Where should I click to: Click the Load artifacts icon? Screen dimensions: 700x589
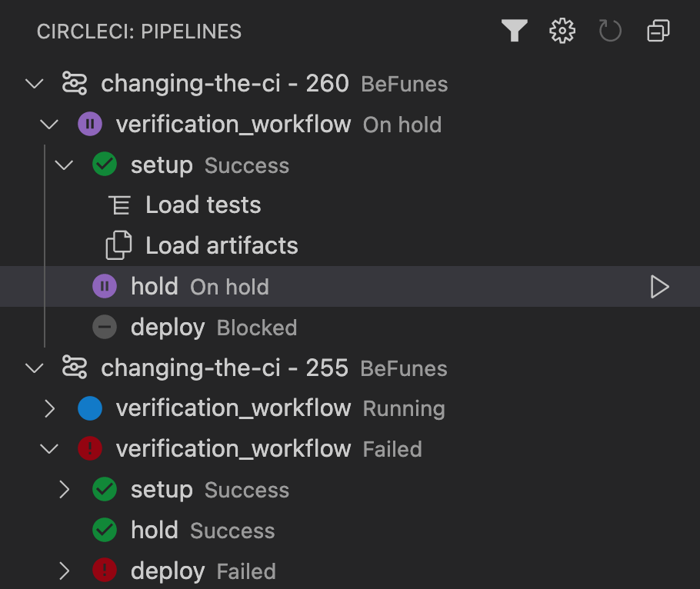(x=119, y=245)
